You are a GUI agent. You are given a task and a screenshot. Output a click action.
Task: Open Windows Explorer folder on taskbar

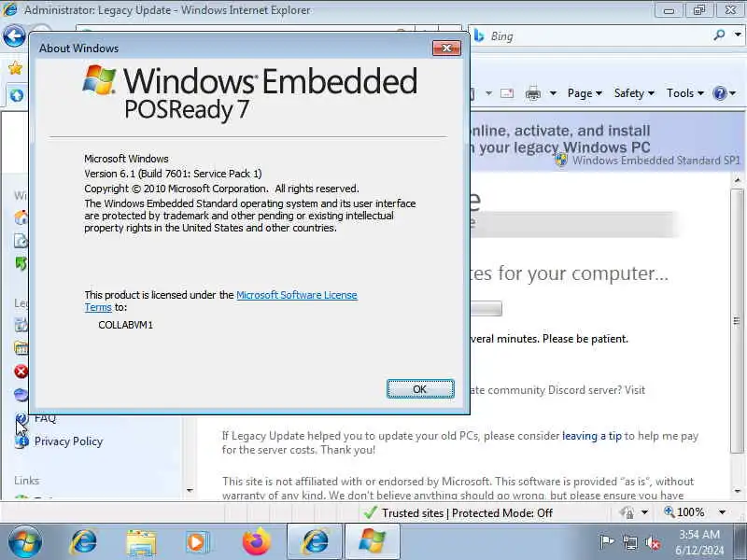pyautogui.click(x=141, y=542)
